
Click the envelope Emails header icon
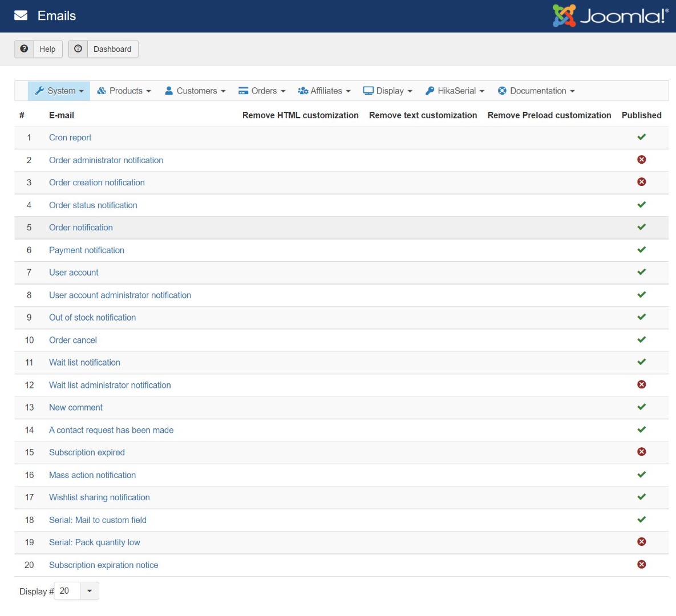(x=21, y=16)
